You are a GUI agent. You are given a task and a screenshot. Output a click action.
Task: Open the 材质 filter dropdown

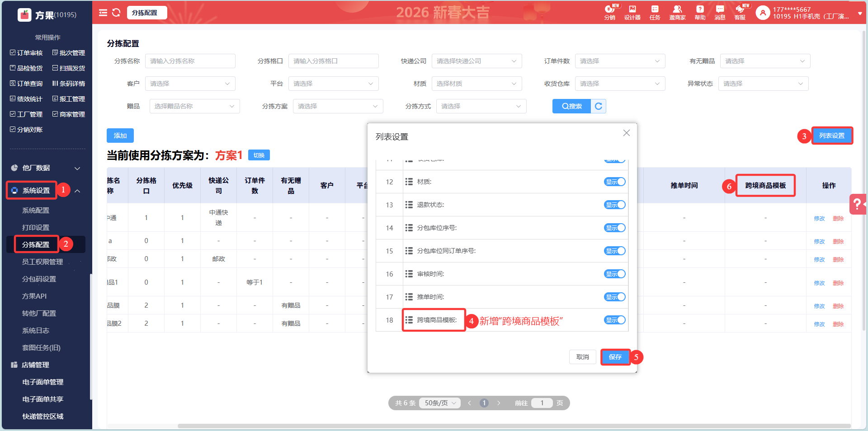click(476, 84)
